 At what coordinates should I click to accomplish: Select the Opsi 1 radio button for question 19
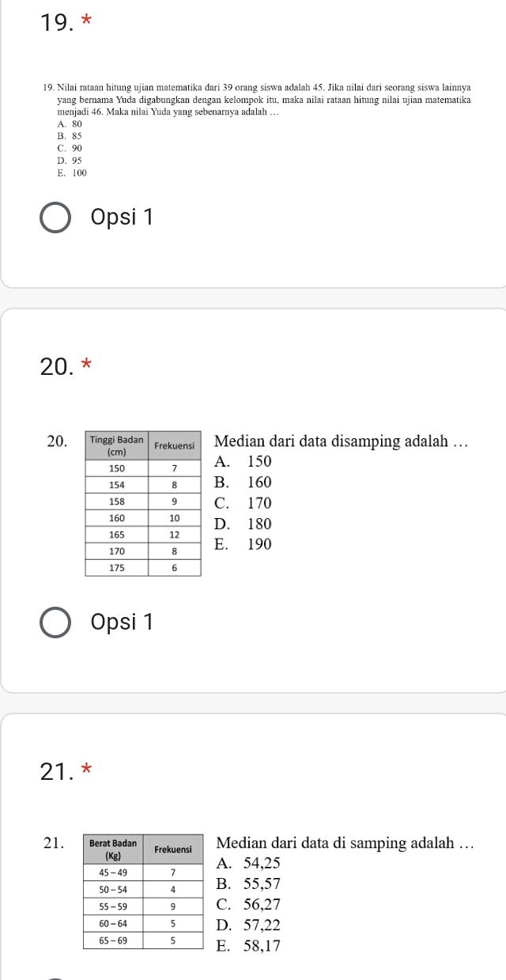pos(55,217)
